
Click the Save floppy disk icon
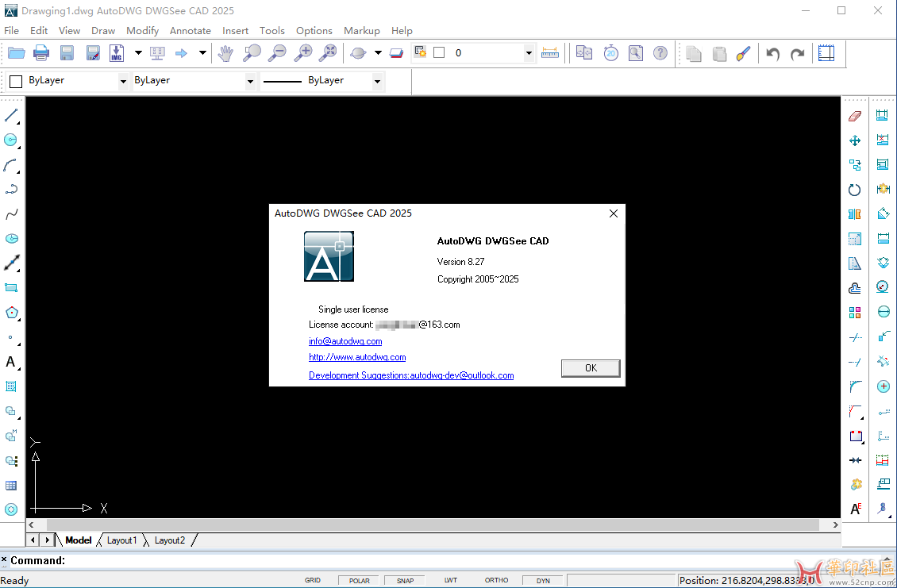[x=67, y=53]
